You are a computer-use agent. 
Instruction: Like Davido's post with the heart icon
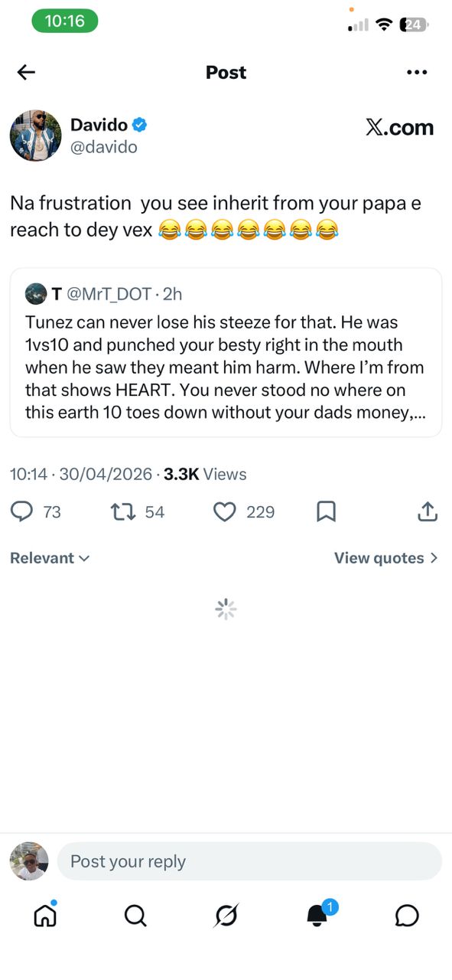tap(225, 511)
